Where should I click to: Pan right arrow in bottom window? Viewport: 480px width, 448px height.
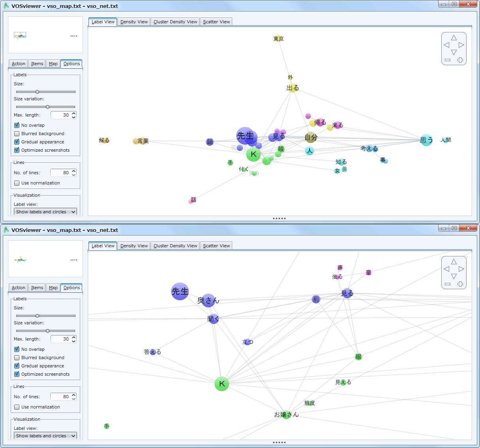coord(461,269)
